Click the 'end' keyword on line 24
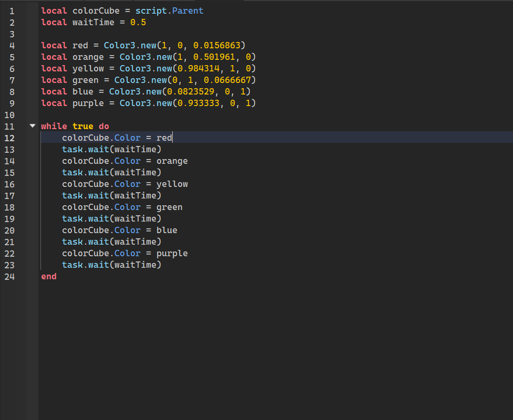The image size is (513, 420). click(x=49, y=276)
